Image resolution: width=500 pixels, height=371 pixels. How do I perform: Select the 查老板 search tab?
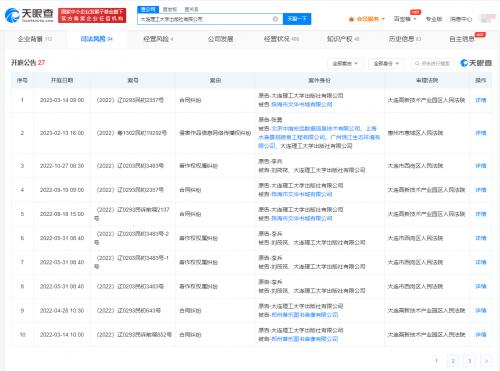tap(170, 9)
